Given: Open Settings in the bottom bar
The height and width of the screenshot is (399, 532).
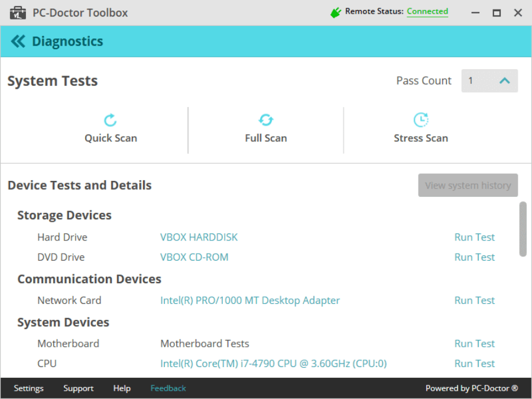Looking at the screenshot, I should [28, 388].
